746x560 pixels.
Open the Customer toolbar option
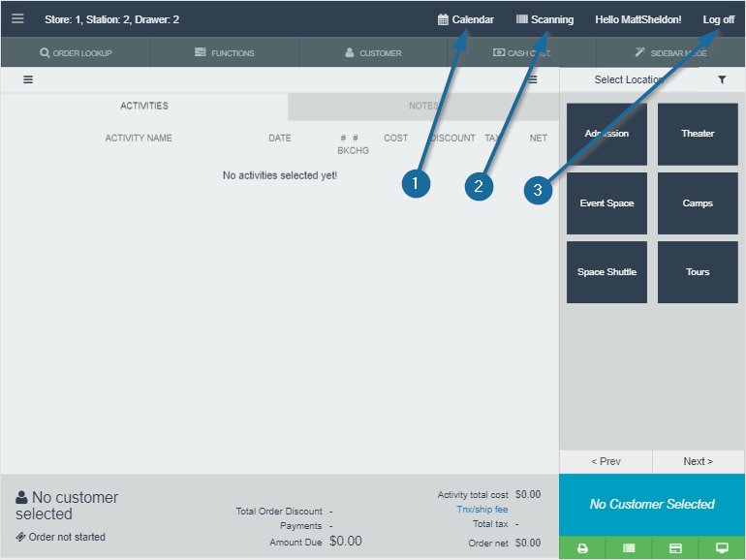(x=373, y=53)
